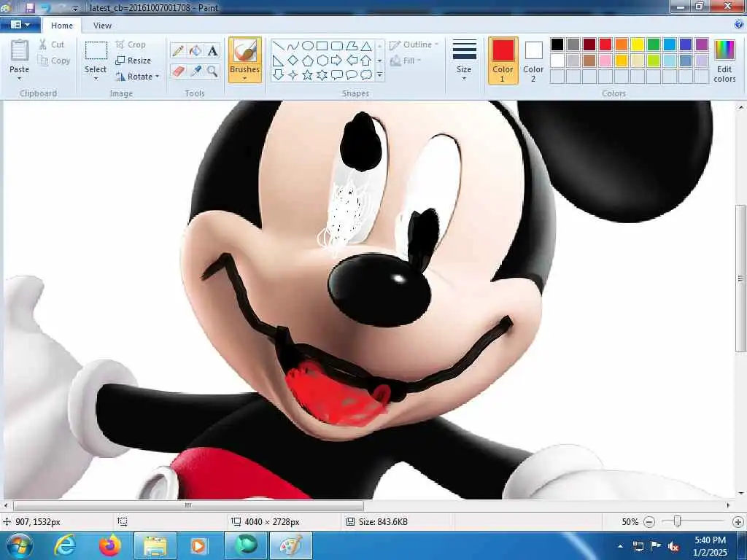The image size is (747, 560).
Task: Pick the yellow color swatch
Action: click(638, 44)
